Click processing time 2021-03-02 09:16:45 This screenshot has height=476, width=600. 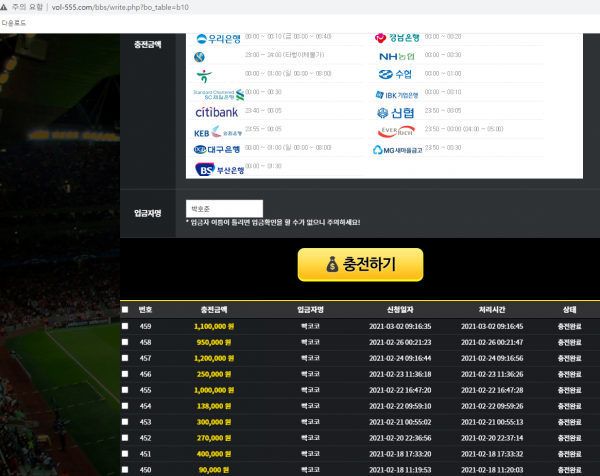click(492, 326)
